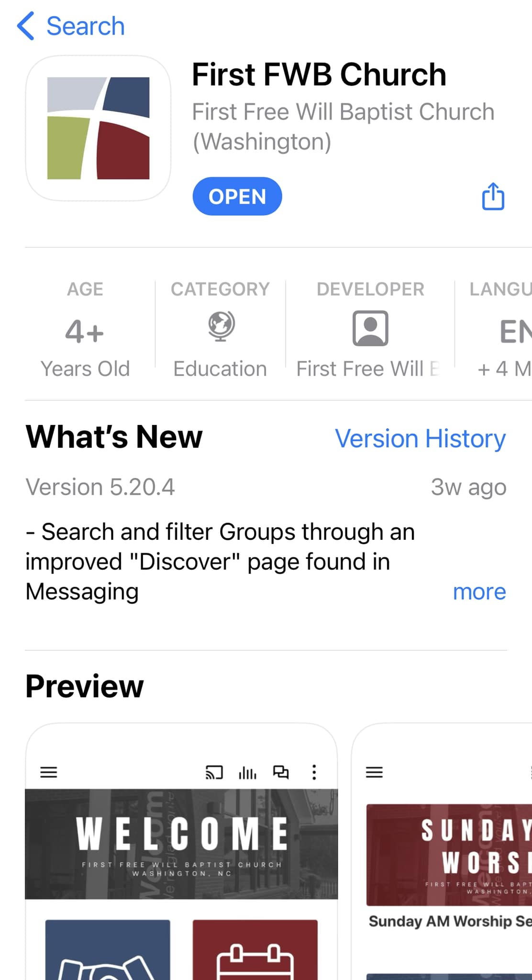Expand release notes with more
Screen dimensions: 532x980
tap(479, 592)
